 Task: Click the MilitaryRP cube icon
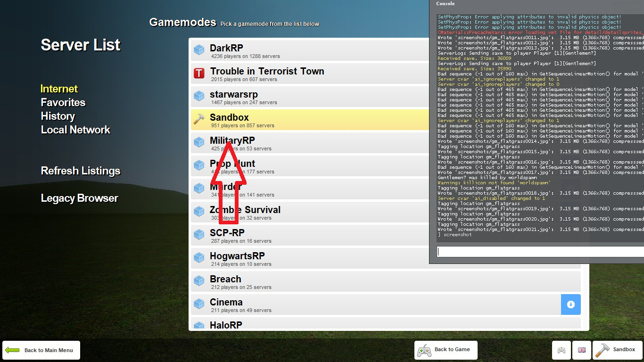point(199,142)
